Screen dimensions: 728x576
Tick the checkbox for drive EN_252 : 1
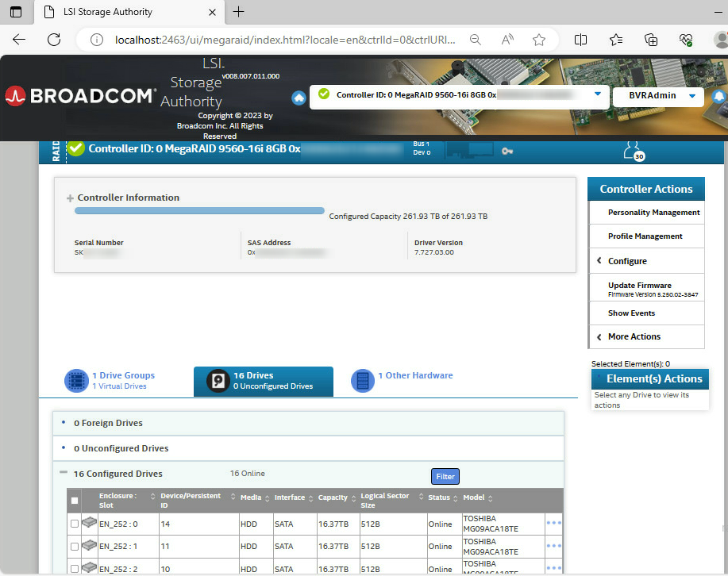pos(75,547)
